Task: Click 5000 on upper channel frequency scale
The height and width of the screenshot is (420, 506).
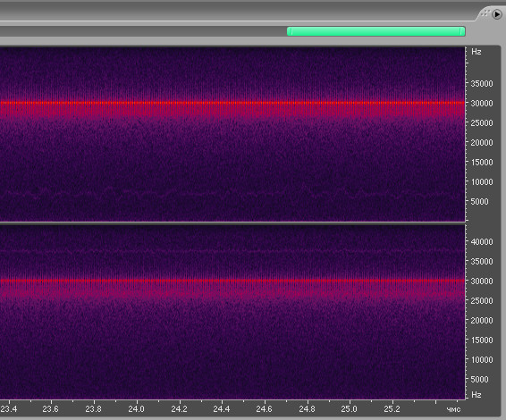Action: coord(479,202)
